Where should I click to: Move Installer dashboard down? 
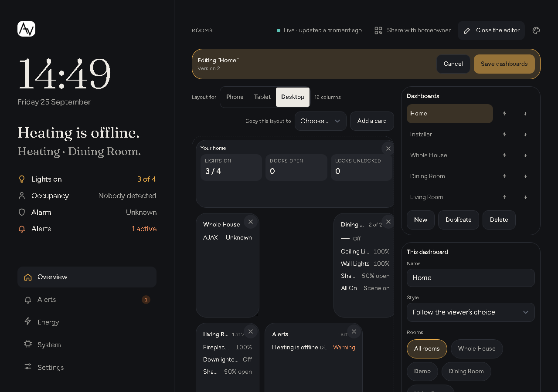coord(525,135)
